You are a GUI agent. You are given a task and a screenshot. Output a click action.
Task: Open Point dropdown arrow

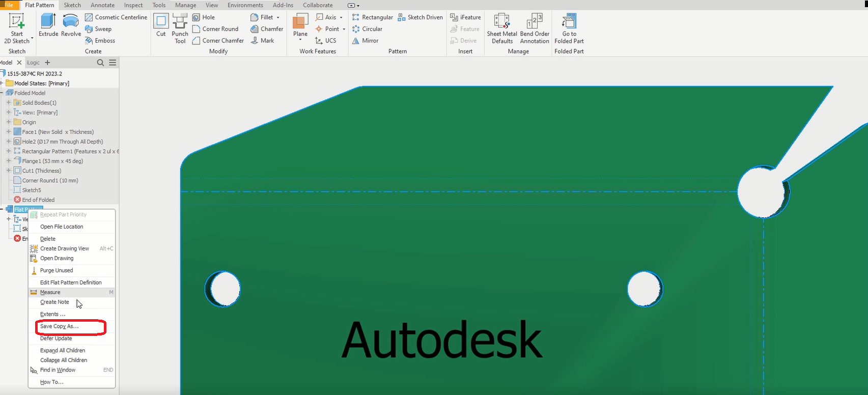(344, 29)
